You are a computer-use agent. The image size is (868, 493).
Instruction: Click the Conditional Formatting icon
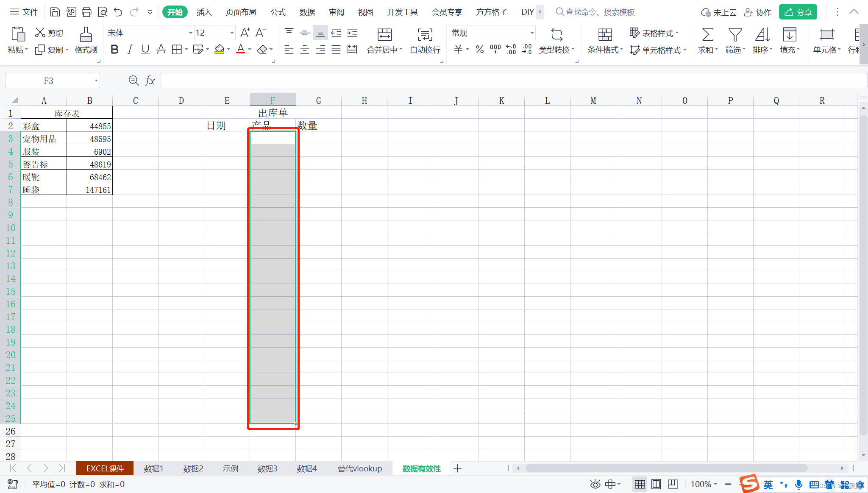(x=605, y=35)
